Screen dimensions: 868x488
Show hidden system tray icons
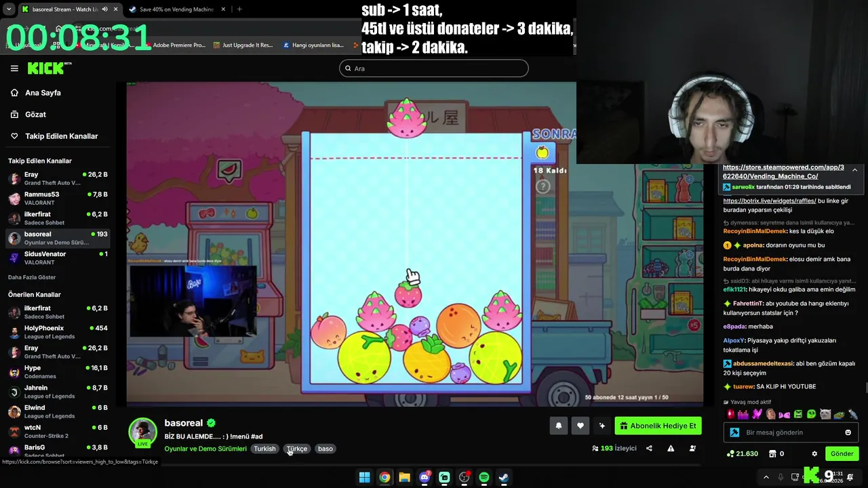pos(766,477)
